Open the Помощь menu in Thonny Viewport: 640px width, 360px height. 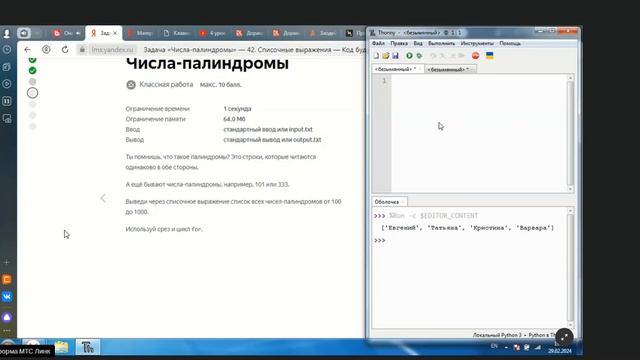click(510, 43)
